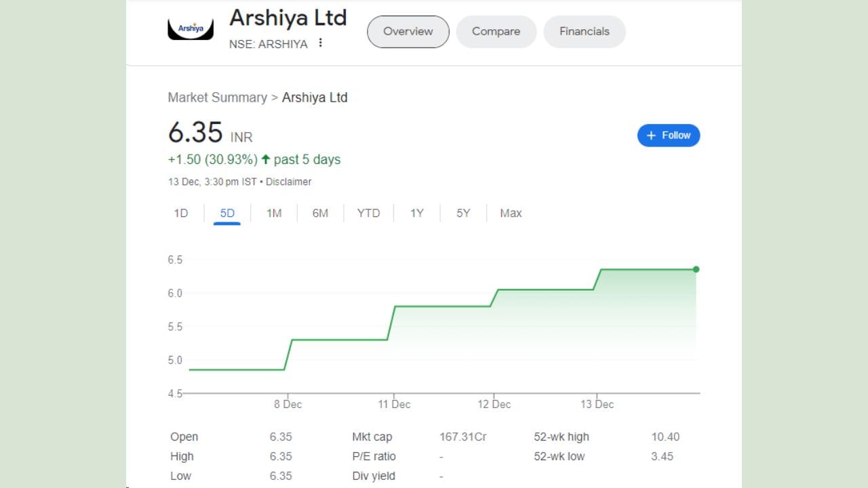Open the three-dot more options menu

tap(321, 43)
